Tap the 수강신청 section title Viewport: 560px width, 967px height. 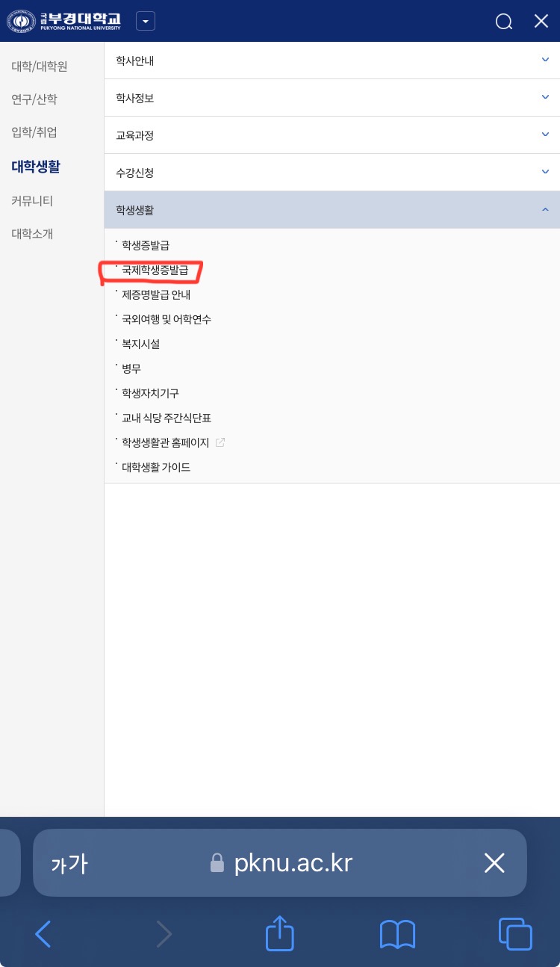point(135,173)
